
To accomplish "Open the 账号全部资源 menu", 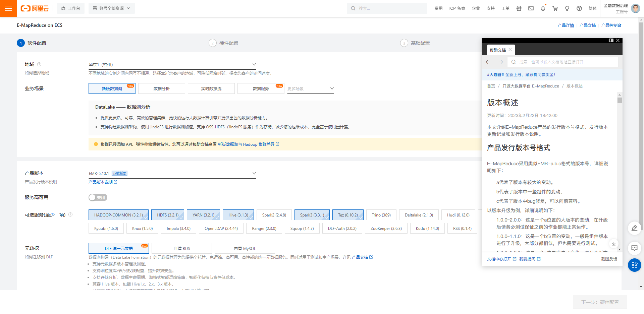I will tap(111, 8).
